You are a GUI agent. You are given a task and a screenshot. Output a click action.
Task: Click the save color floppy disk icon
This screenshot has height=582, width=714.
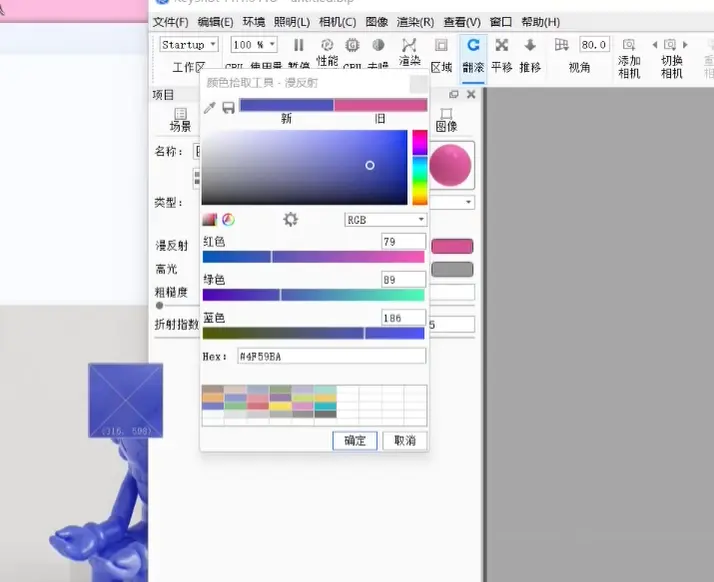tap(228, 107)
